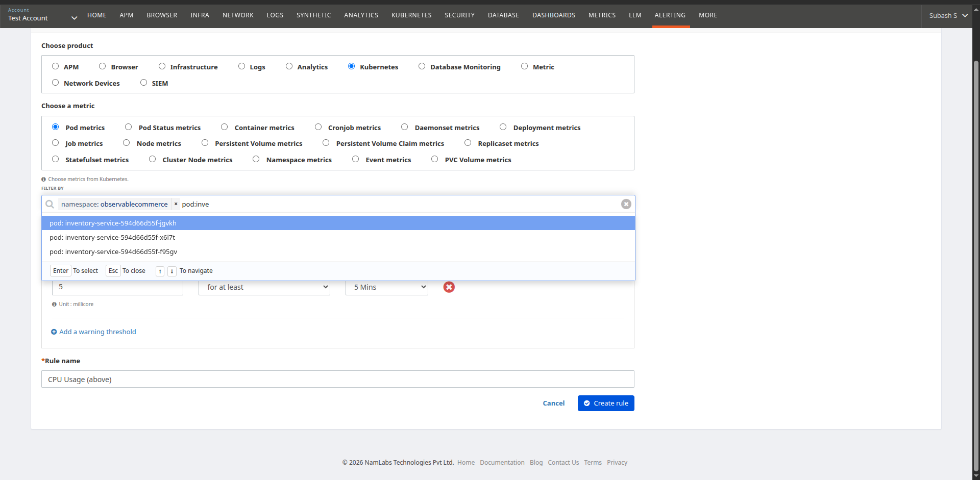Open the Privacy footer link
The width and height of the screenshot is (980, 480).
click(617, 463)
